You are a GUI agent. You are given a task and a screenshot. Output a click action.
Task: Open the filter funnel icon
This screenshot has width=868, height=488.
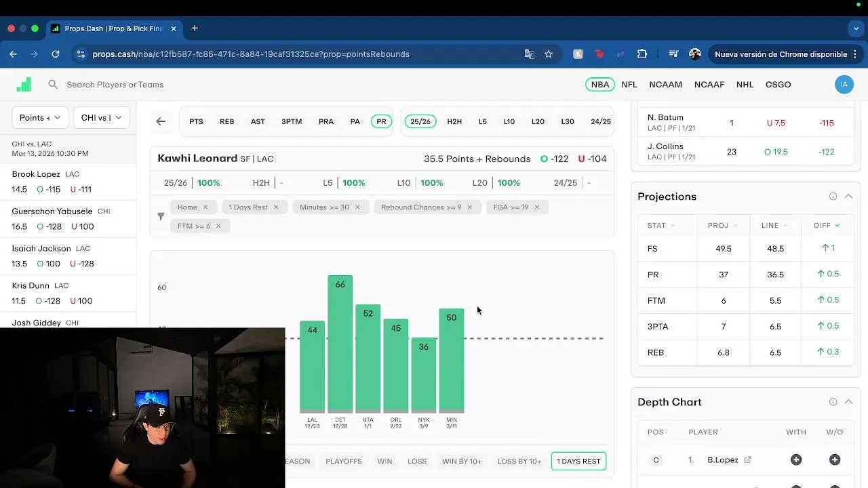pyautogui.click(x=161, y=216)
